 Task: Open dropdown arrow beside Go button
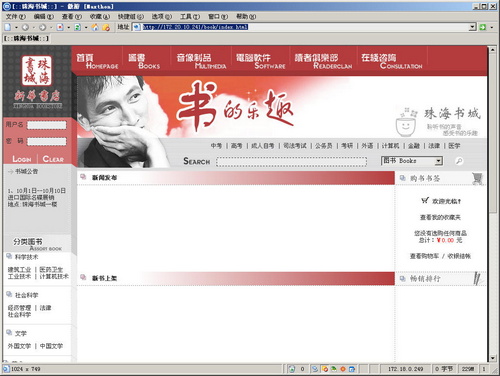[x=491, y=27]
